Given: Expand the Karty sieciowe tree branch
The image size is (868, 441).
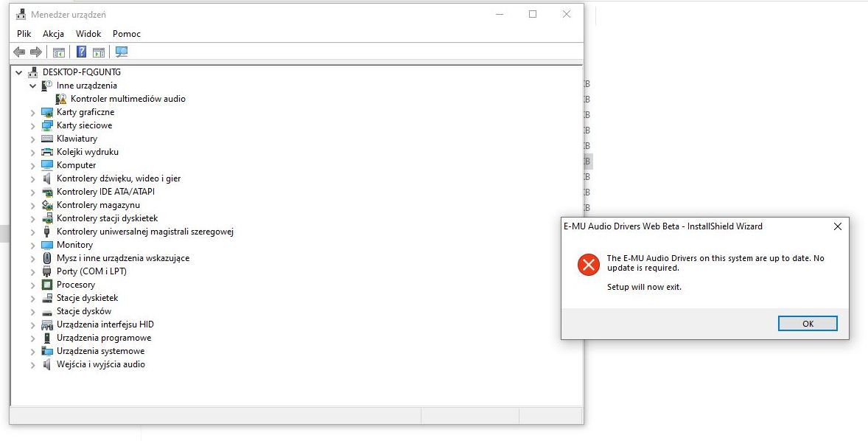Looking at the screenshot, I should coord(32,125).
